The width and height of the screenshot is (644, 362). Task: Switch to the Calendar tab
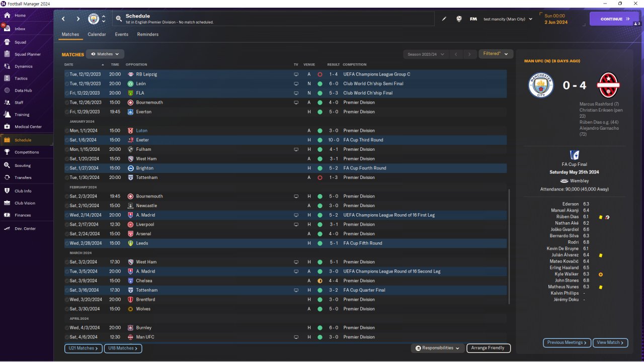point(97,35)
